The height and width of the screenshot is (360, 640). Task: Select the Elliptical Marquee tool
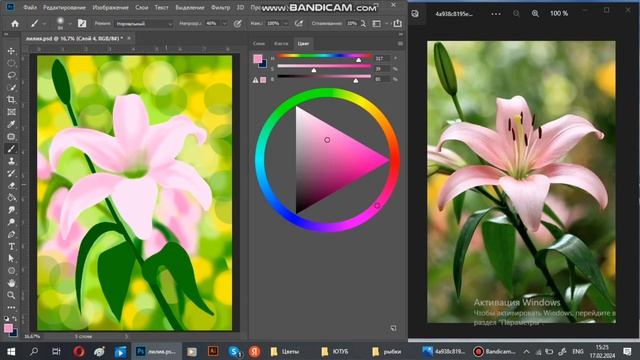click(11, 63)
